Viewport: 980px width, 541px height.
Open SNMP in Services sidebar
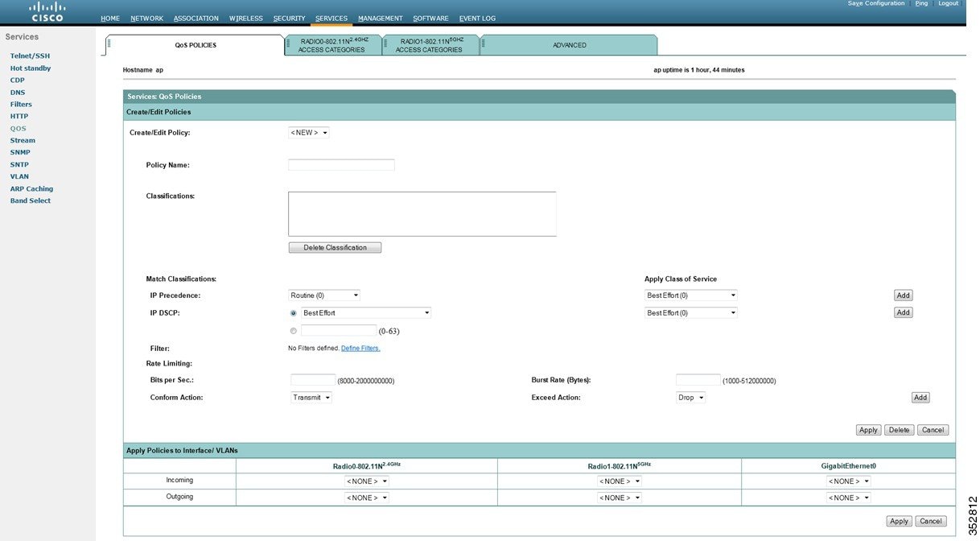coord(20,153)
